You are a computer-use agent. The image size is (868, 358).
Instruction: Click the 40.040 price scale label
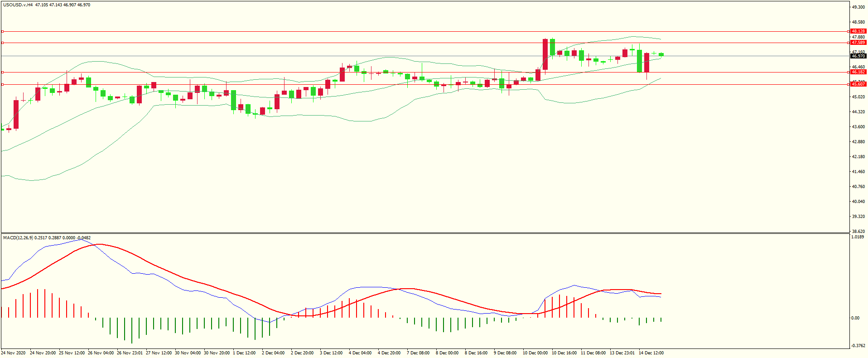(858, 202)
